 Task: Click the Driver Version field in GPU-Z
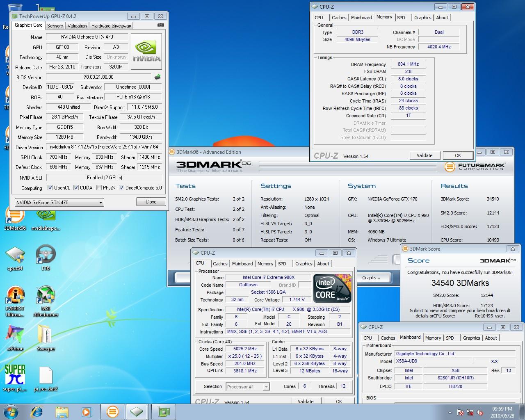104,147
